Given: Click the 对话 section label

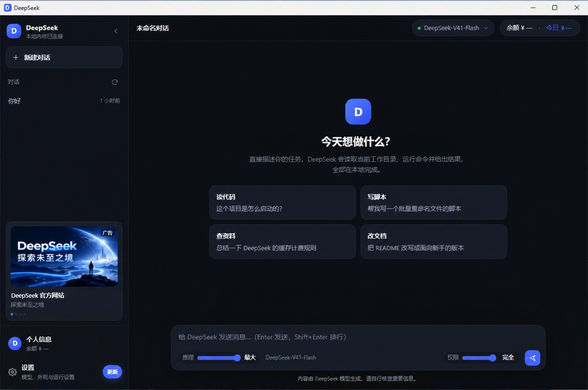Looking at the screenshot, I should 13,82.
